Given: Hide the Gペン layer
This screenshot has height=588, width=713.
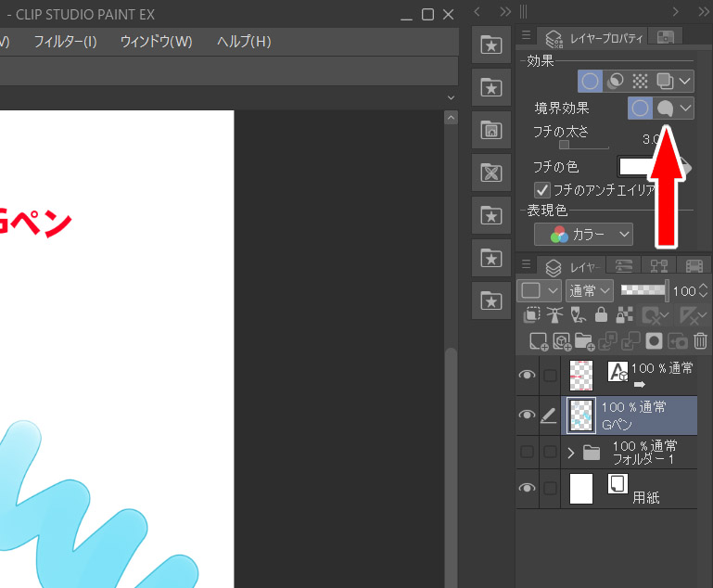Looking at the screenshot, I should pyautogui.click(x=527, y=415).
